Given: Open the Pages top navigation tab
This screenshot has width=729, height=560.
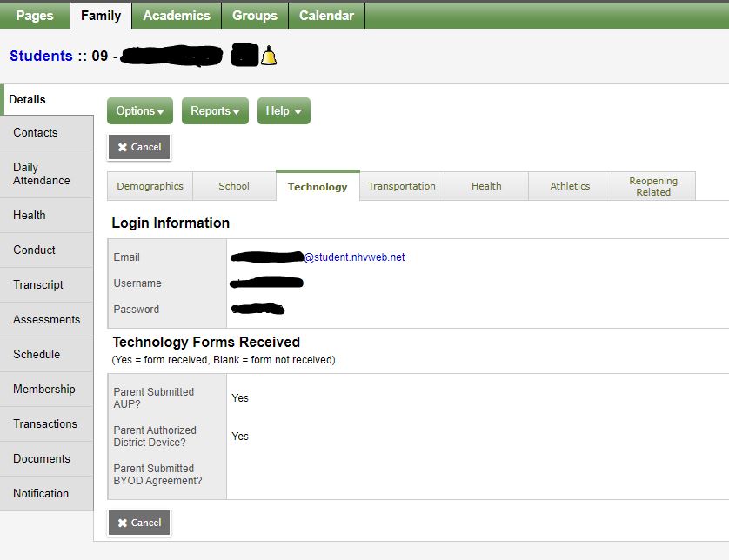Looking at the screenshot, I should pyautogui.click(x=35, y=16).
